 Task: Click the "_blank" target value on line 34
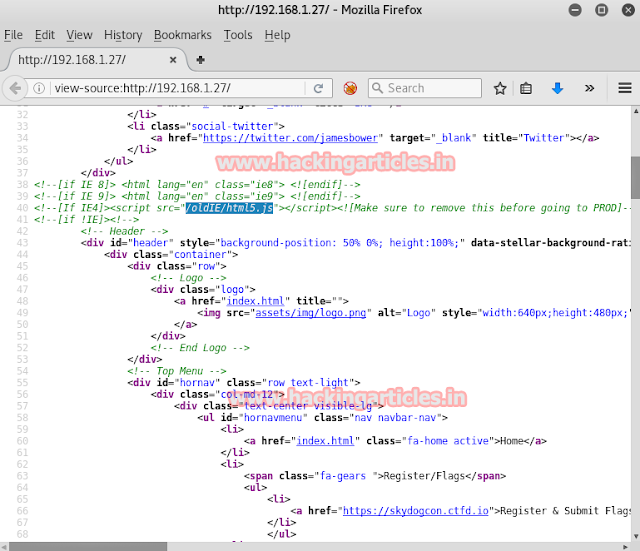[x=453, y=138]
